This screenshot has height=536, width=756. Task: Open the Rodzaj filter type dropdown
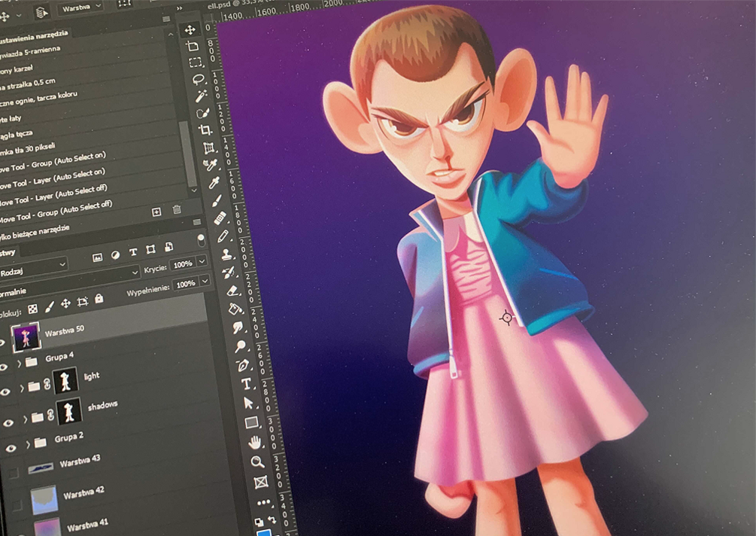[34, 270]
